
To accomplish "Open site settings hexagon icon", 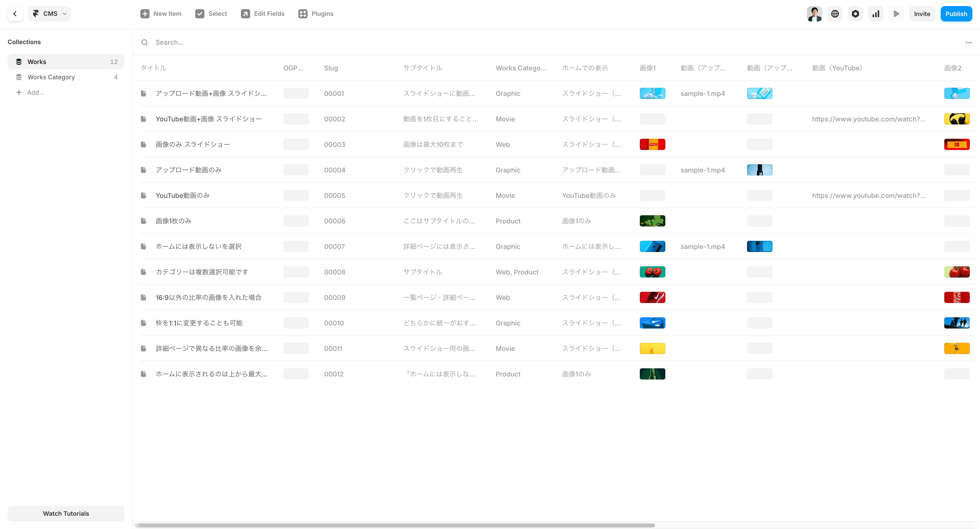I will tap(856, 14).
